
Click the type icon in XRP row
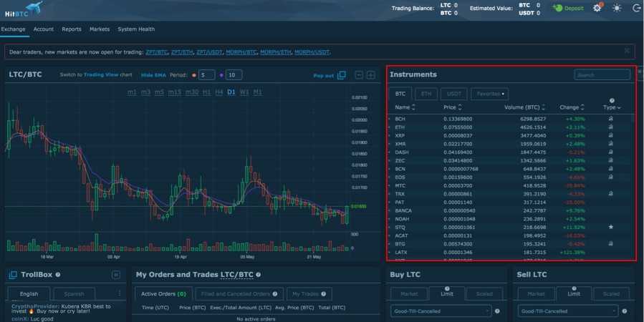coord(611,135)
